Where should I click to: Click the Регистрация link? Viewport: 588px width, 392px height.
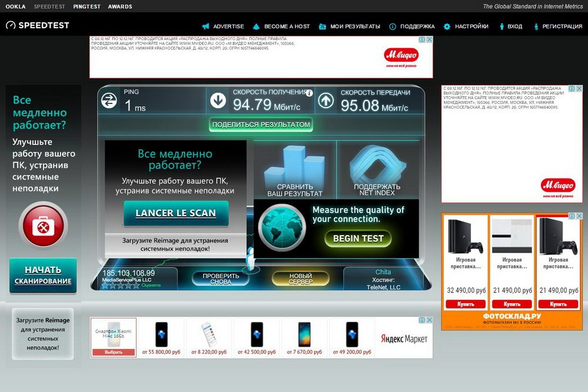[562, 26]
